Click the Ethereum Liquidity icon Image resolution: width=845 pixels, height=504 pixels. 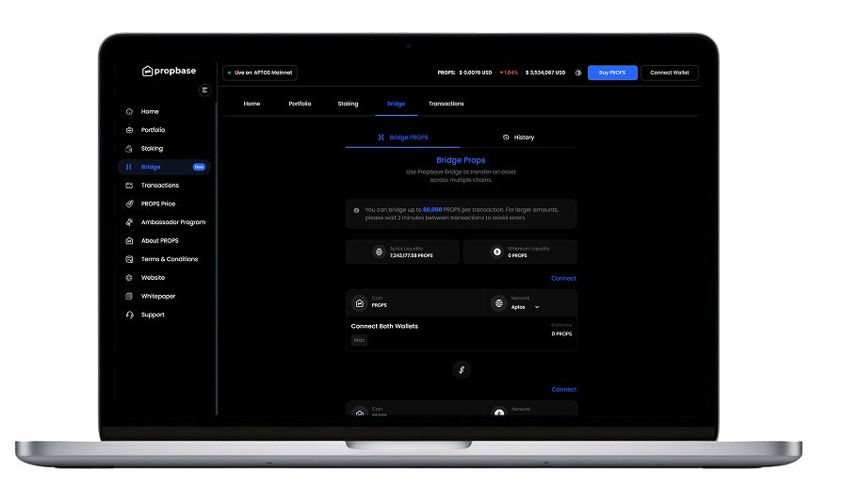click(496, 252)
